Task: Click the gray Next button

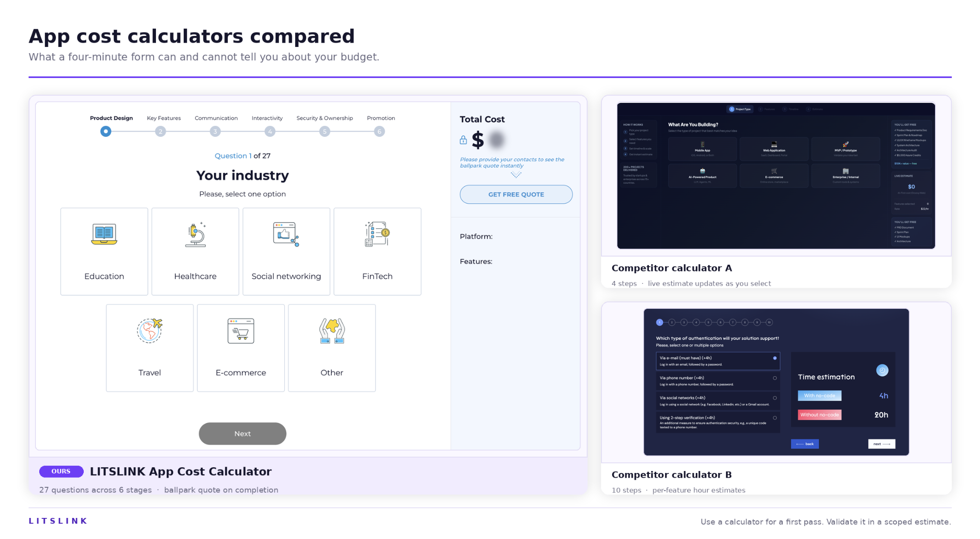Action: [x=243, y=434]
